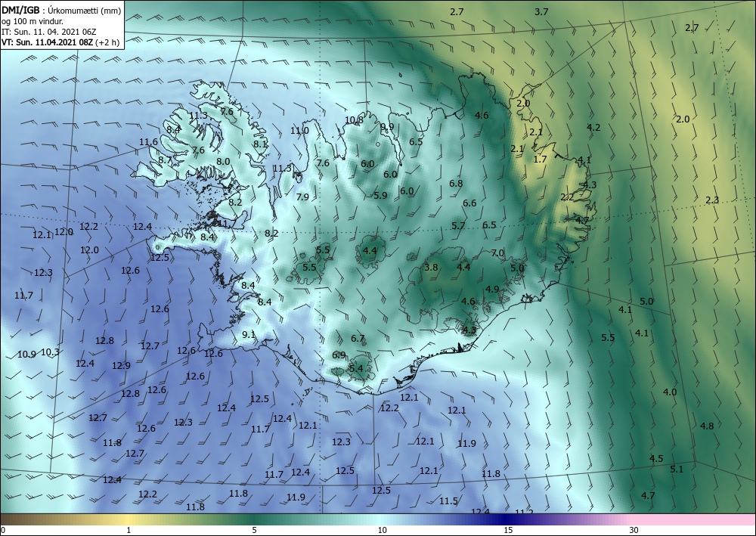Click the map value '9.9'

[x=387, y=127]
